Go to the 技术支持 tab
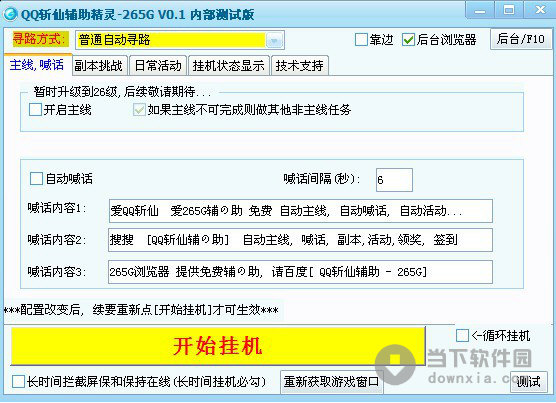 tap(300, 66)
